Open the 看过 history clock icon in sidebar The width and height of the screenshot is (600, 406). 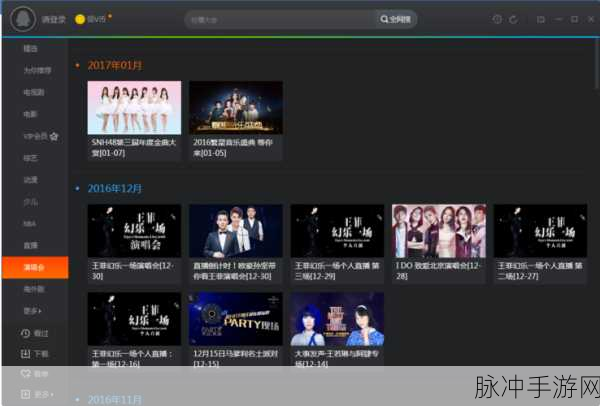[x=25, y=333]
